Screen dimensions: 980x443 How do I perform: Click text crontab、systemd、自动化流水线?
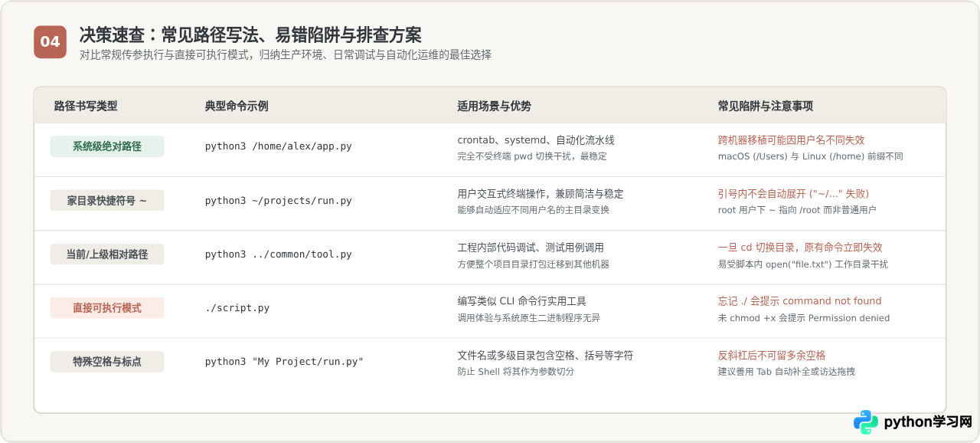(536, 140)
